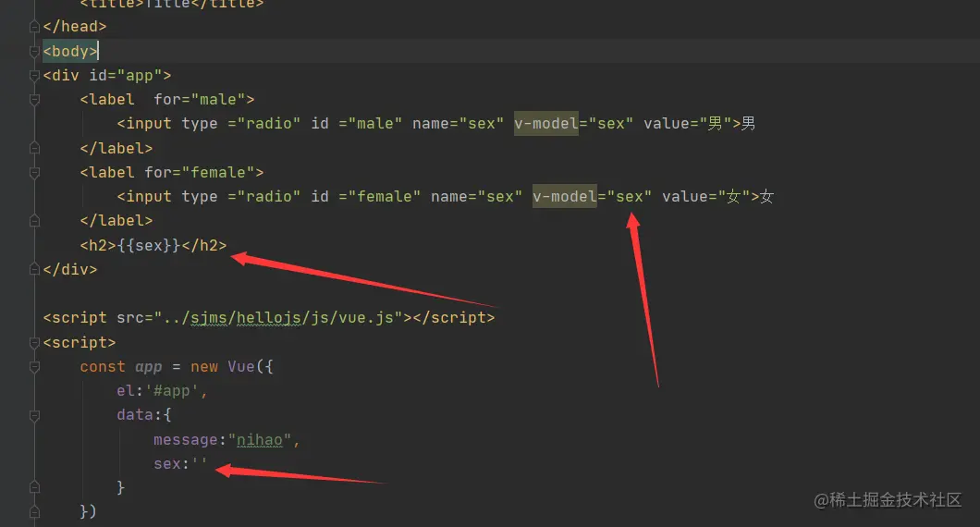980x527 pixels.
Task: Collapse the second <script> tag fold marker
Action: coord(35,343)
